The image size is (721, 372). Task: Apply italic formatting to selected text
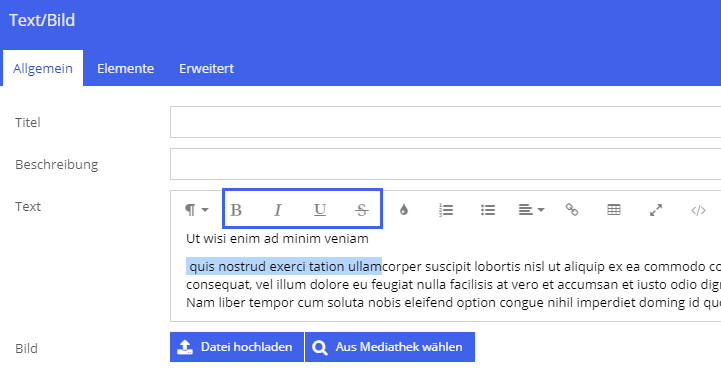(278, 210)
